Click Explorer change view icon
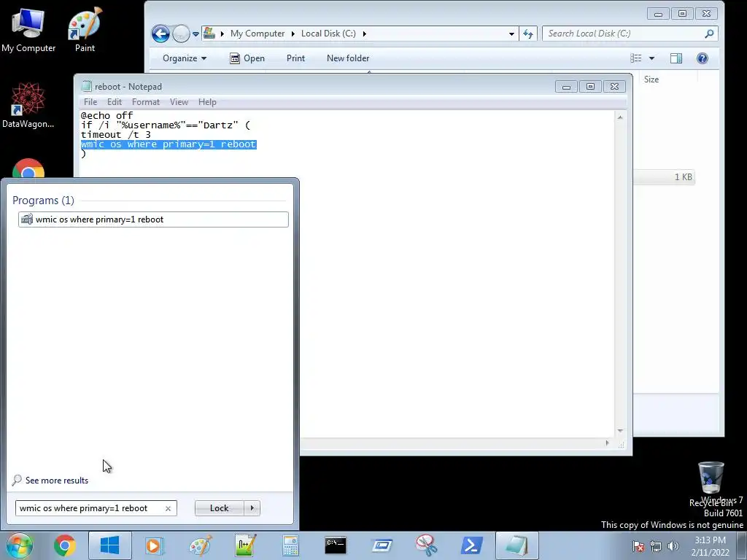Screen dimensions: 747x560 point(636,58)
